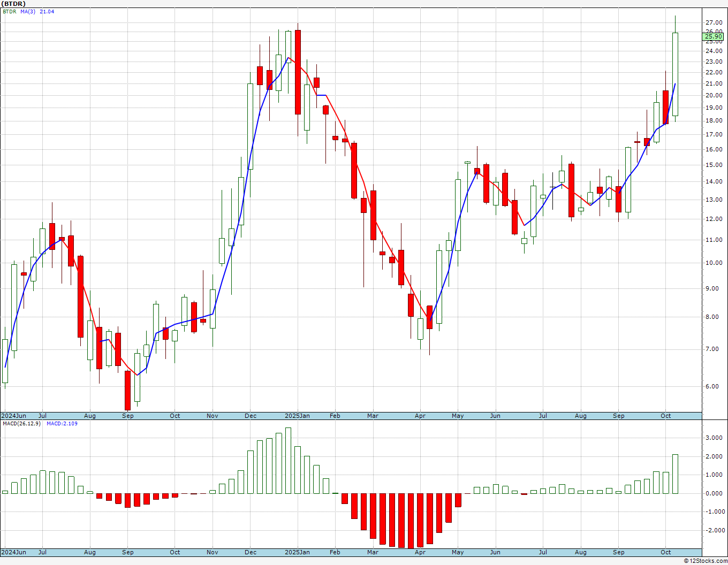Click the 18.00 price axis label
Viewport: 728px width, 565px height.
tap(714, 121)
